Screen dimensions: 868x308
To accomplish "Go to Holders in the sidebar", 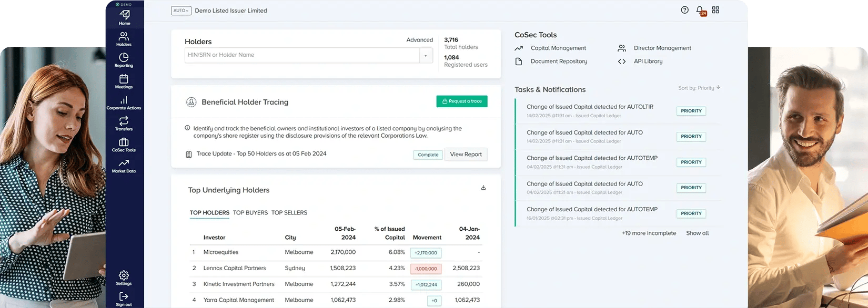I will click(x=124, y=38).
